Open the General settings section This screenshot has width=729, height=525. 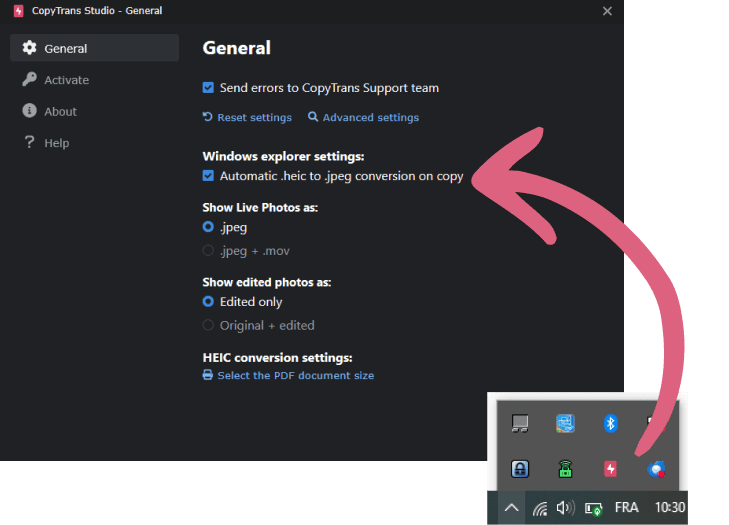(94, 48)
